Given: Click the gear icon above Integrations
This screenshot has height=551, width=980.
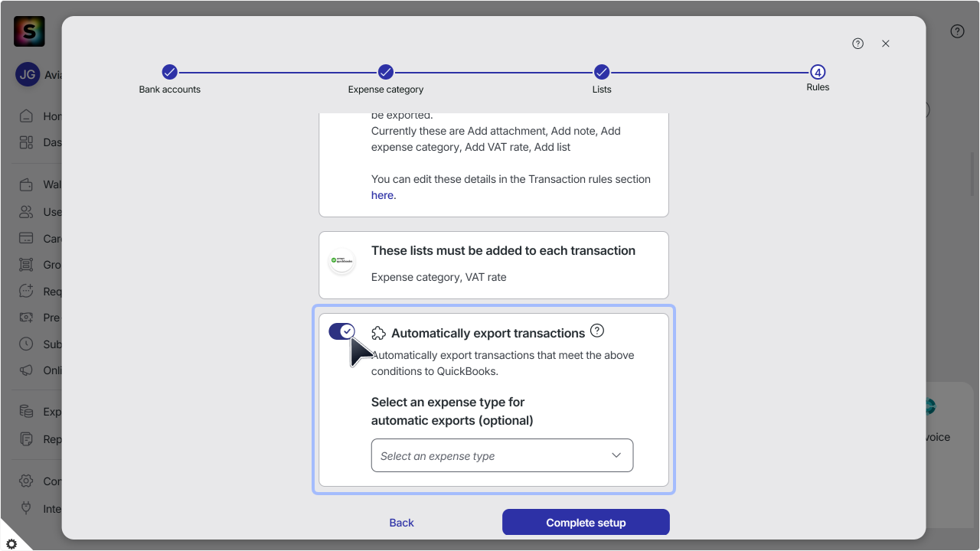Looking at the screenshot, I should click(27, 481).
